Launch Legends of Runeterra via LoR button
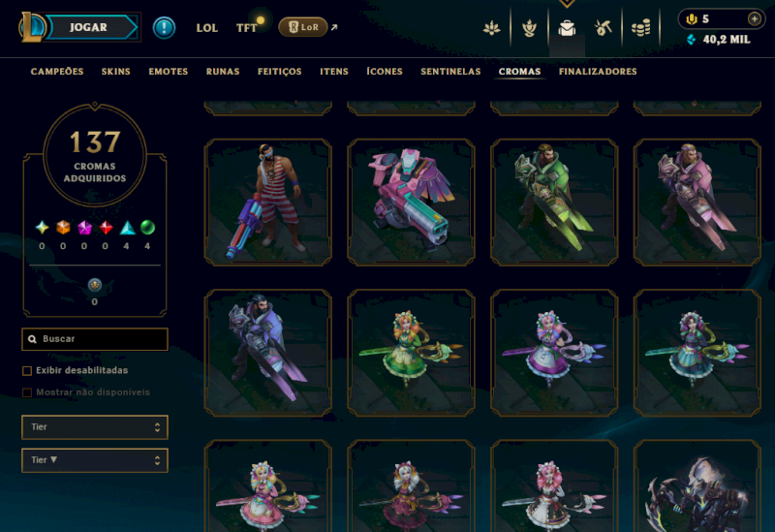This screenshot has width=775, height=532. [x=303, y=27]
